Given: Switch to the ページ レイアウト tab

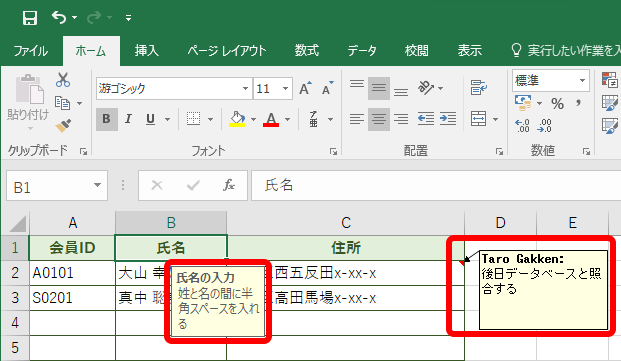Looking at the screenshot, I should click(227, 50).
